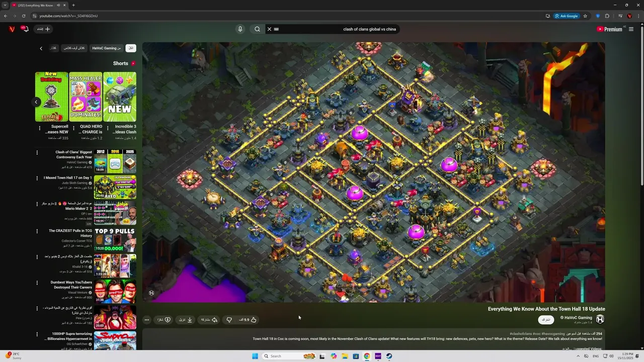Open the YouTube hamburger guide menu
Viewport: 644px width, 362px height.
[x=631, y=29]
